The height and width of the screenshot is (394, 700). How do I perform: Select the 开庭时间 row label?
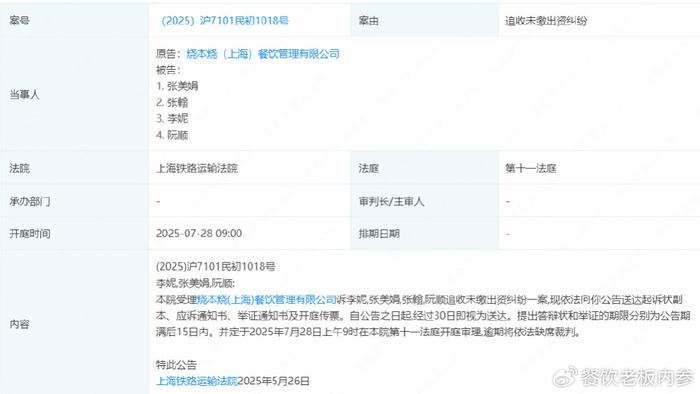pos(29,233)
